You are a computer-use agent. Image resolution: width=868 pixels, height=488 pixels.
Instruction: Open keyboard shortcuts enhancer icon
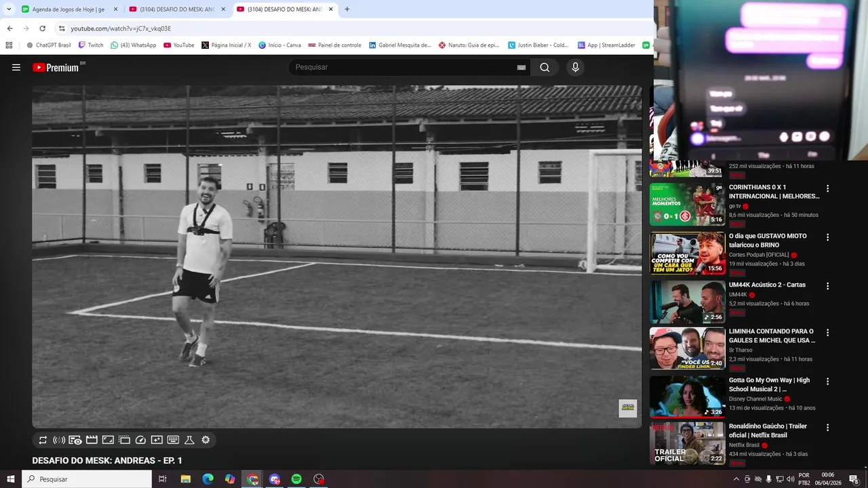click(173, 440)
